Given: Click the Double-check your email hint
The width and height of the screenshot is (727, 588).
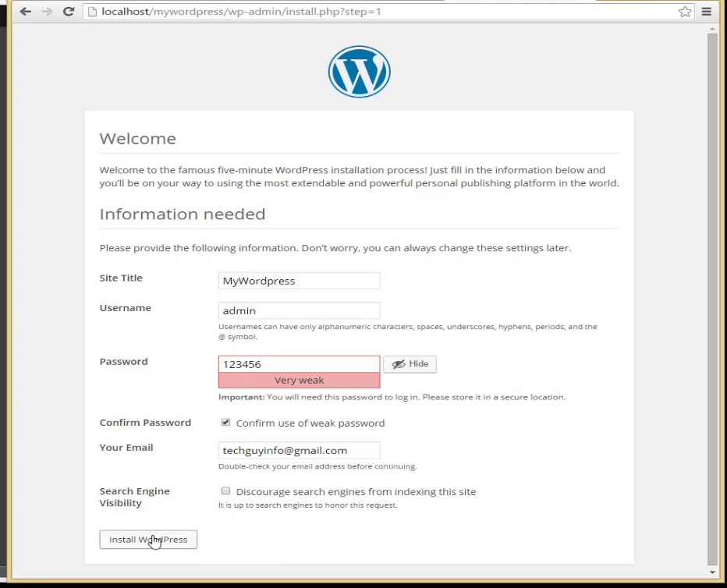Looking at the screenshot, I should [x=317, y=466].
